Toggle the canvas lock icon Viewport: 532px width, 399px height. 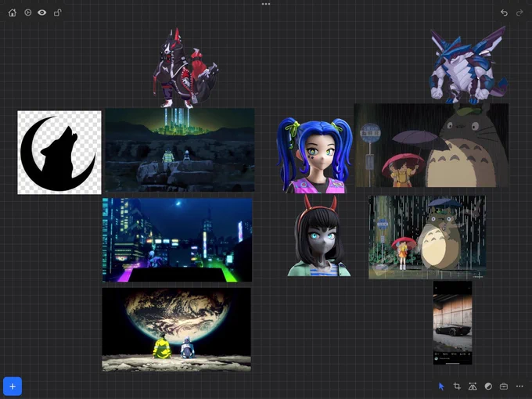tap(57, 13)
